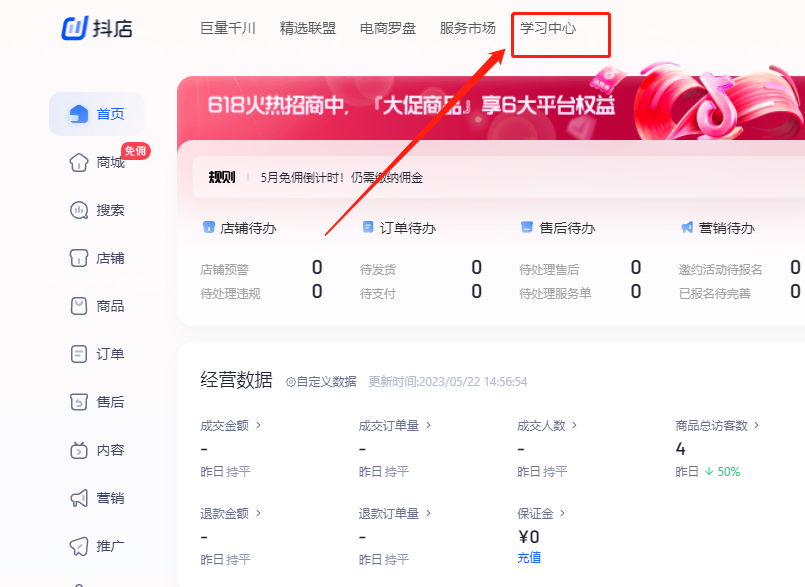Select the 搜索 sidebar icon

[x=79, y=210]
